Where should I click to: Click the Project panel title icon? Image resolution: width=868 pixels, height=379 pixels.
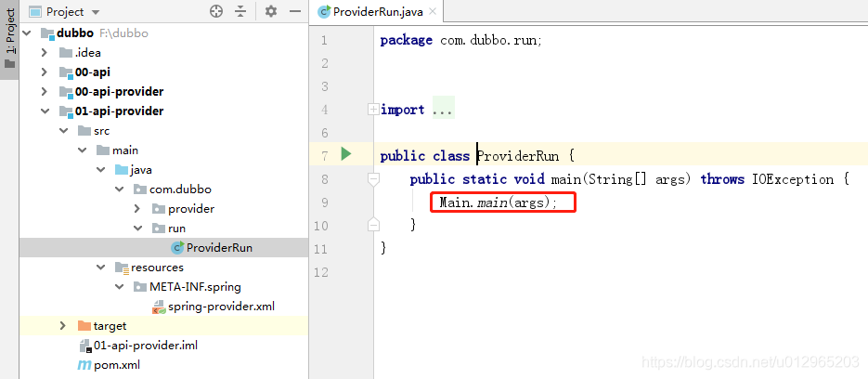pyautogui.click(x=35, y=12)
